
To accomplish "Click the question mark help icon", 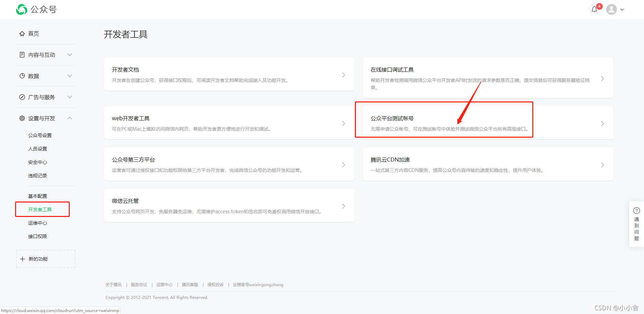I will (x=637, y=211).
